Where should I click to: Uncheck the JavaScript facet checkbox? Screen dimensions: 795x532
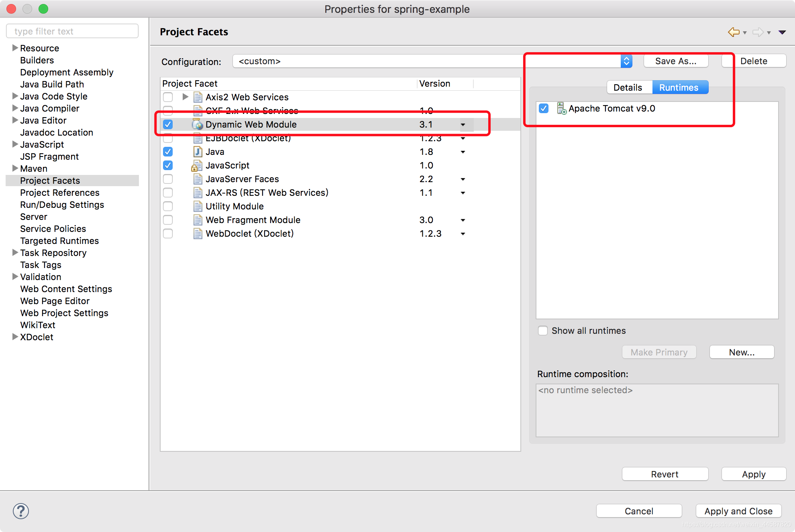[168, 165]
